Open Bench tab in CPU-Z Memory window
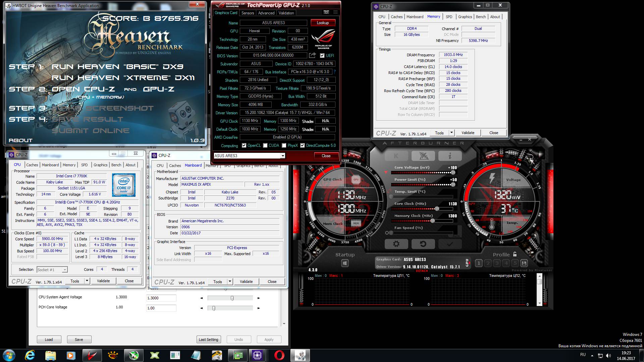 coord(481,17)
